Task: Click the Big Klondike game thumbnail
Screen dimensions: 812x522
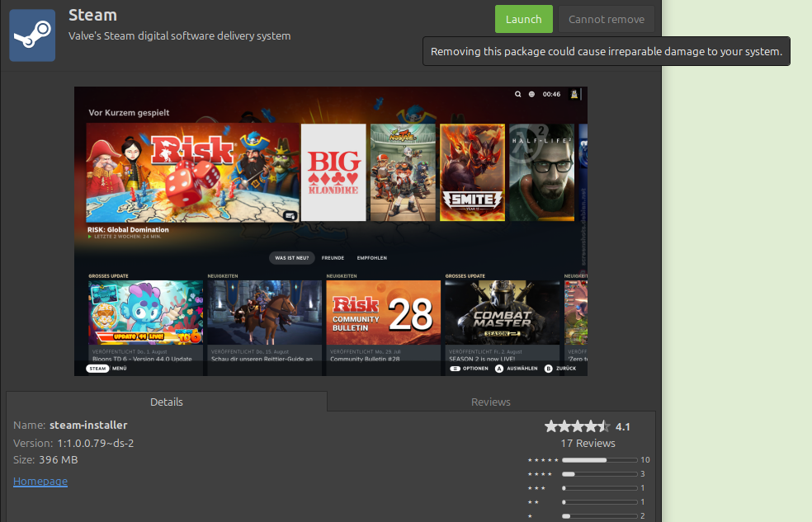Action: tap(333, 172)
